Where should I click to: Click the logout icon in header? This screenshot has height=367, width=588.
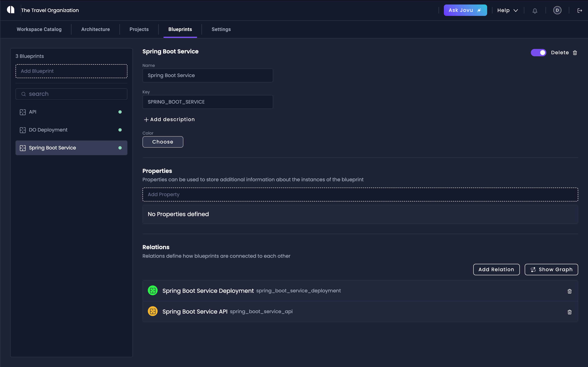tap(579, 10)
